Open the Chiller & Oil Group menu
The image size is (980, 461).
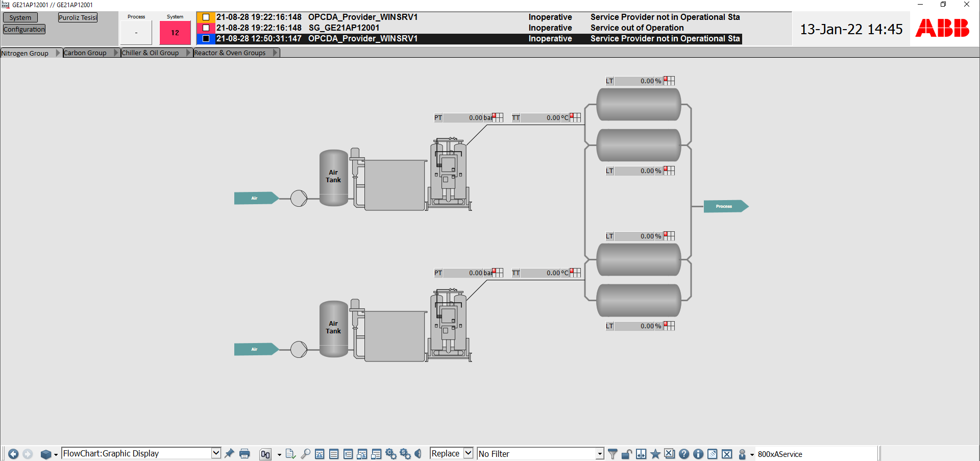[x=150, y=53]
